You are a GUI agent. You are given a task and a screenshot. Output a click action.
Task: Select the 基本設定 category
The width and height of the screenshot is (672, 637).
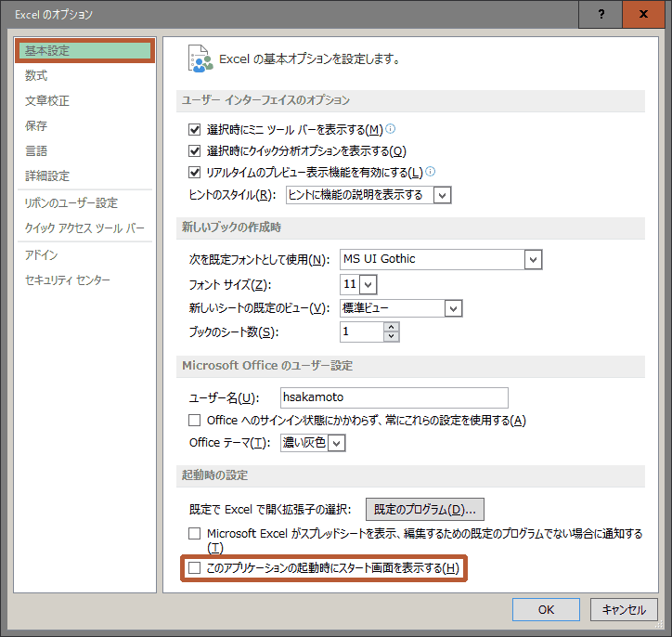coord(84,50)
